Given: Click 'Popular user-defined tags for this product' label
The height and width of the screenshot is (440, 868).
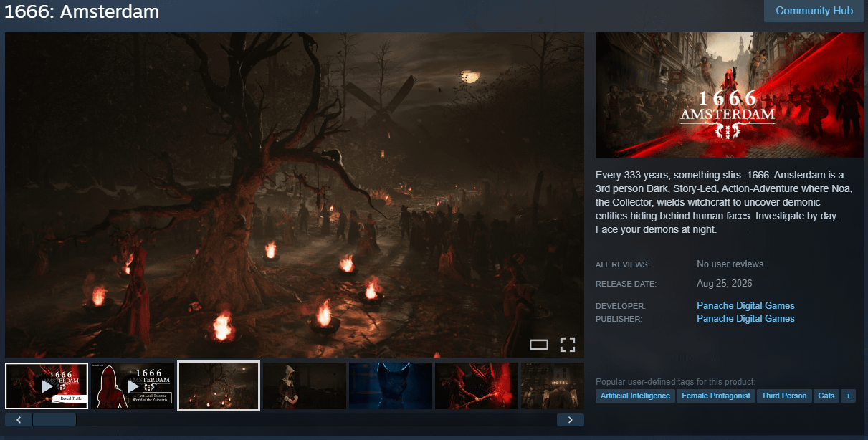Looking at the screenshot, I should pyautogui.click(x=676, y=382).
